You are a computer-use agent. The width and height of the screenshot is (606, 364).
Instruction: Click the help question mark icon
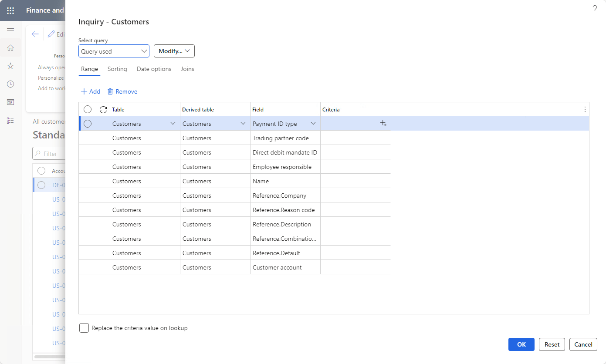[595, 9]
